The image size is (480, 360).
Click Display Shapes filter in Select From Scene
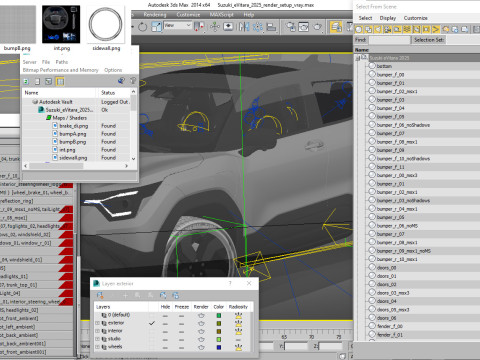click(368, 29)
